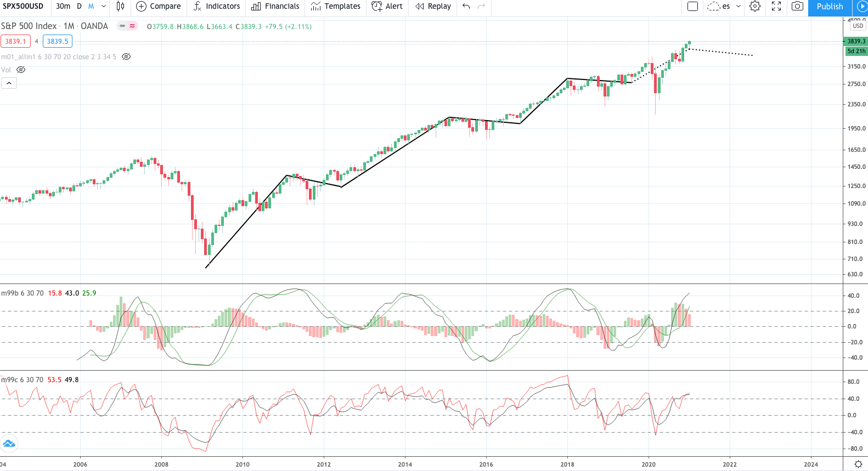
Task: Create an Alert
Action: [x=387, y=7]
